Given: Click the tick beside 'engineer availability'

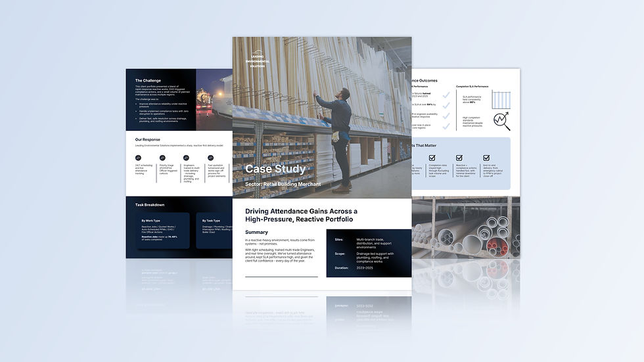Looking at the screenshot, I should [x=446, y=116].
